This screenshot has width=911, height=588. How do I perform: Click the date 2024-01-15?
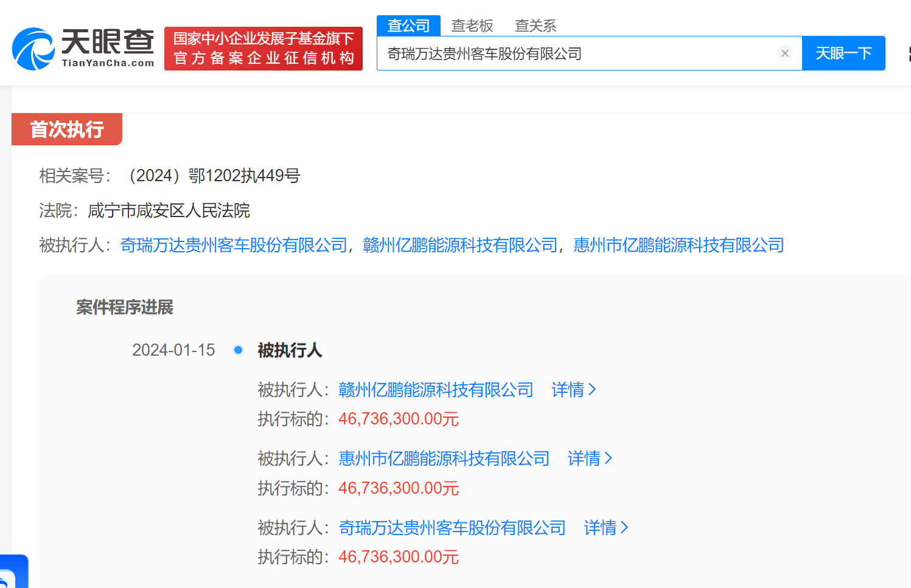173,350
